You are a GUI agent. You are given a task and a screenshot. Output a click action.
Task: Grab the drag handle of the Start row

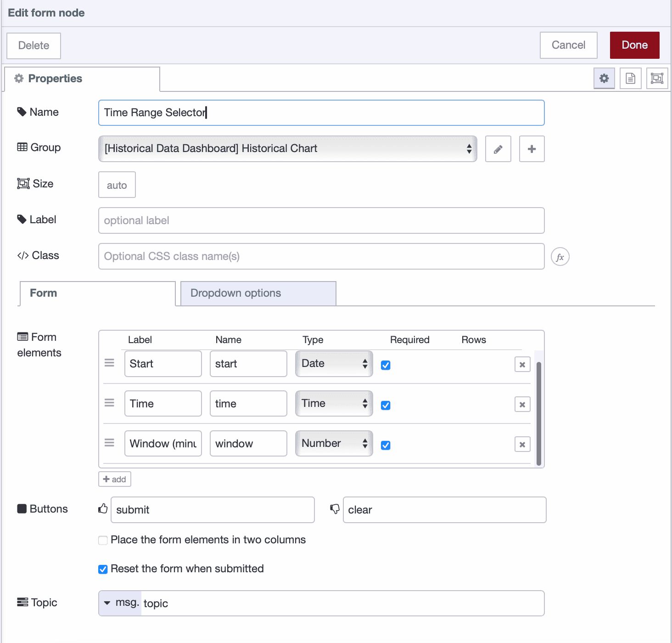(x=109, y=363)
